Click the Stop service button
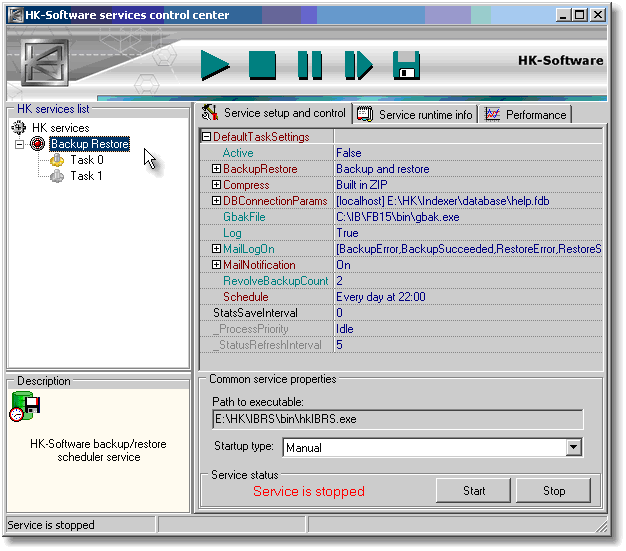This screenshot has width=626, height=551. coord(553,491)
